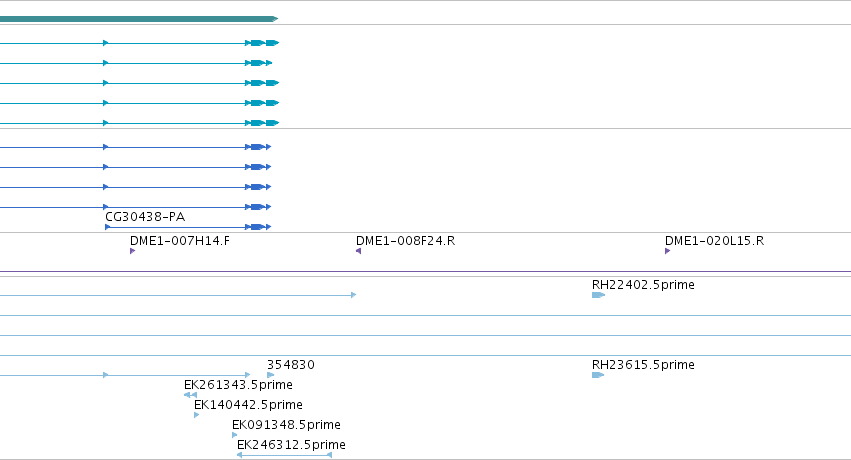
Task: Click the arrow glyph under EK091348.5prime
Action: [x=234, y=435]
